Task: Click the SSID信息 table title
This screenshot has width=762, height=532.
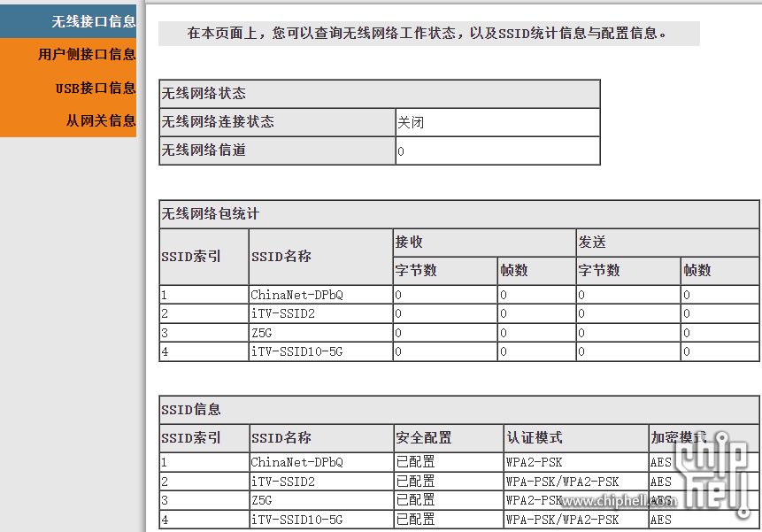Action: click(x=191, y=410)
